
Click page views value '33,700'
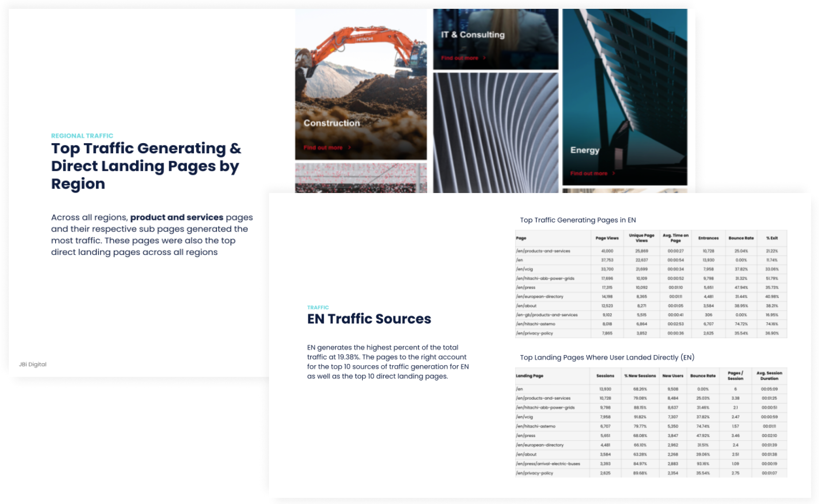pos(607,269)
